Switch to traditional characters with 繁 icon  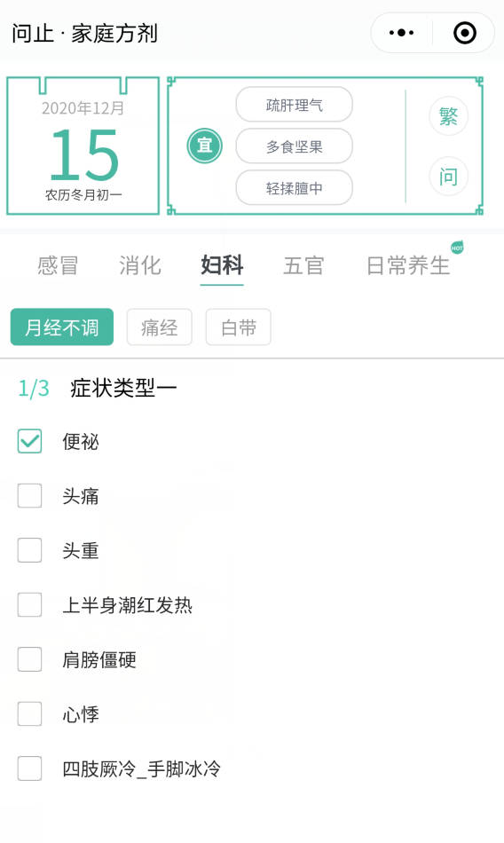click(x=449, y=116)
